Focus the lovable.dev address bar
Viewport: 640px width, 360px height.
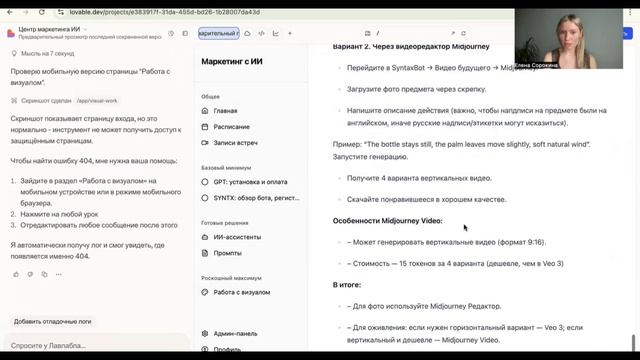pos(164,12)
